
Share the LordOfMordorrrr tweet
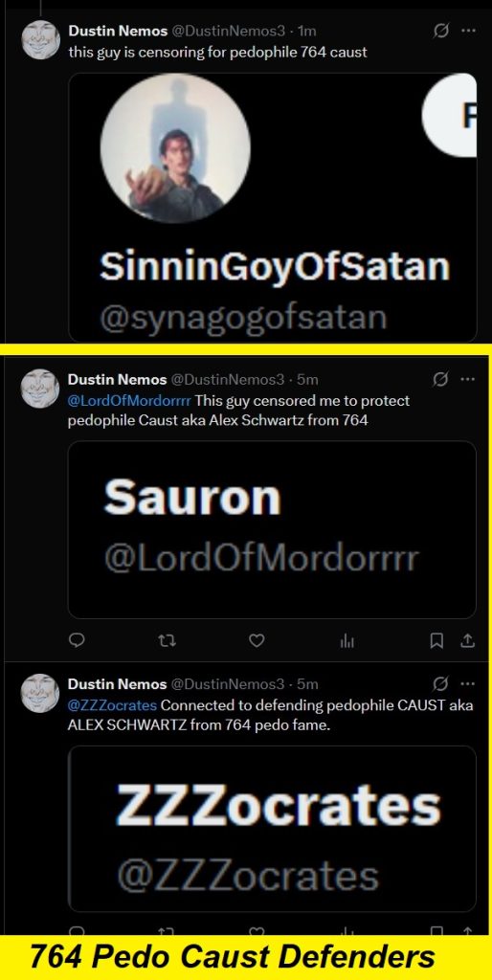point(468,640)
